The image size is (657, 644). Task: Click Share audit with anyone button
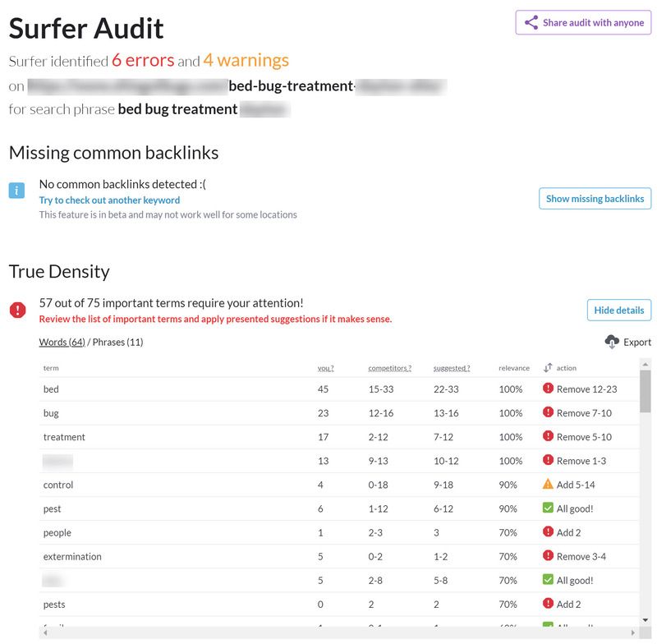583,23
